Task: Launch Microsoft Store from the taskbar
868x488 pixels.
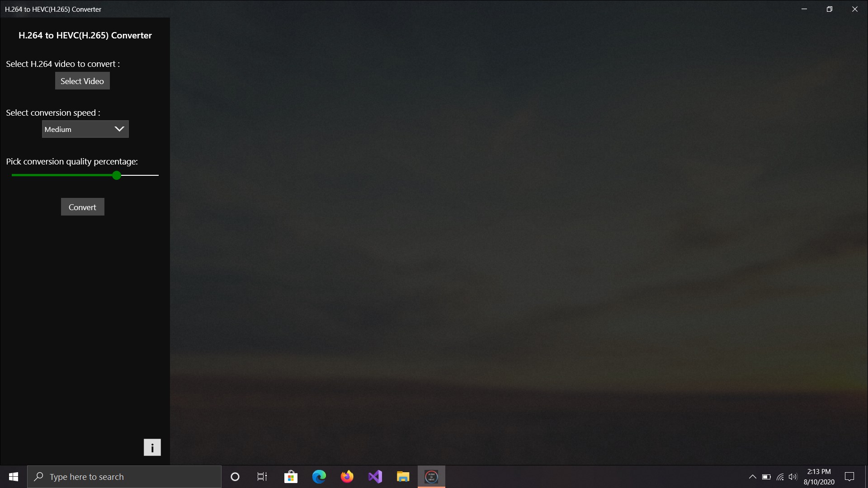Action: pyautogui.click(x=291, y=477)
